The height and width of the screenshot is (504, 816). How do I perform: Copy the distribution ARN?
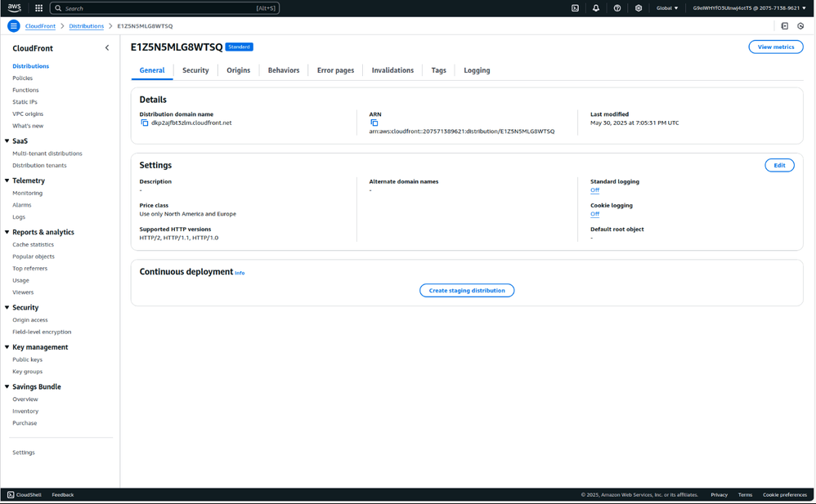(x=374, y=123)
